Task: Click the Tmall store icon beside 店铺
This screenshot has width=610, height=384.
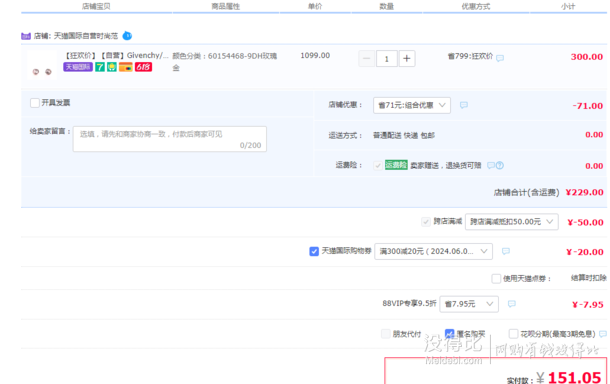Action: click(26, 36)
